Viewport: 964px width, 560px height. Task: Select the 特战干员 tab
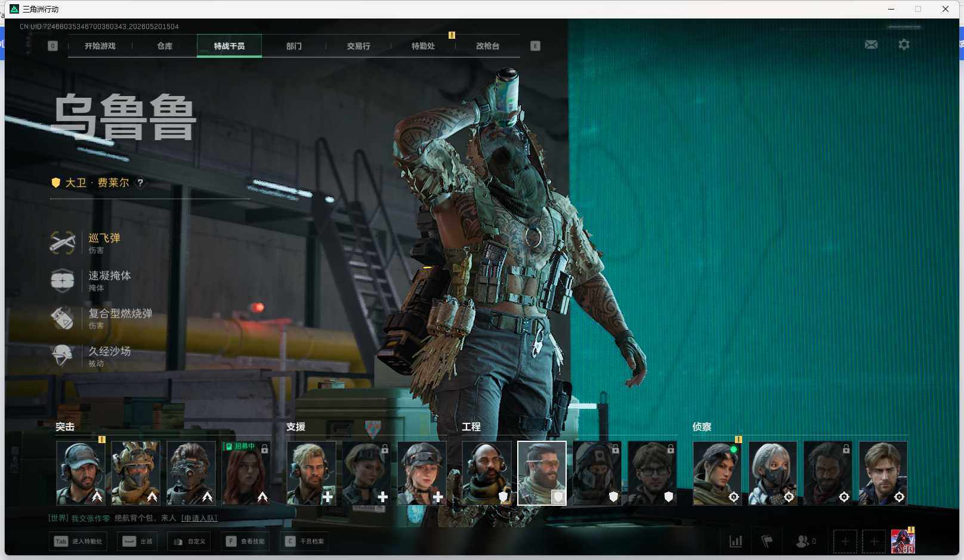pyautogui.click(x=229, y=46)
